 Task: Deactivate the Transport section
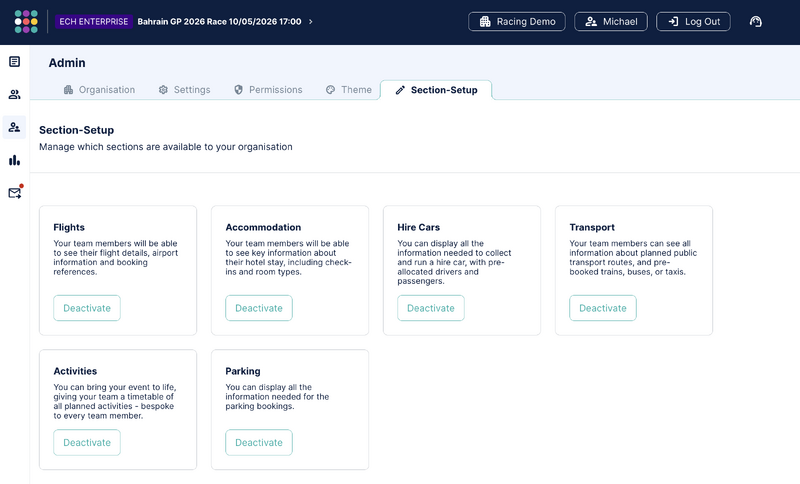(603, 308)
